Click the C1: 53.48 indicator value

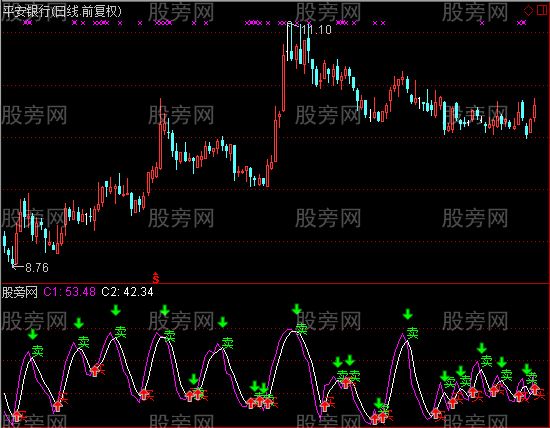pos(69,292)
